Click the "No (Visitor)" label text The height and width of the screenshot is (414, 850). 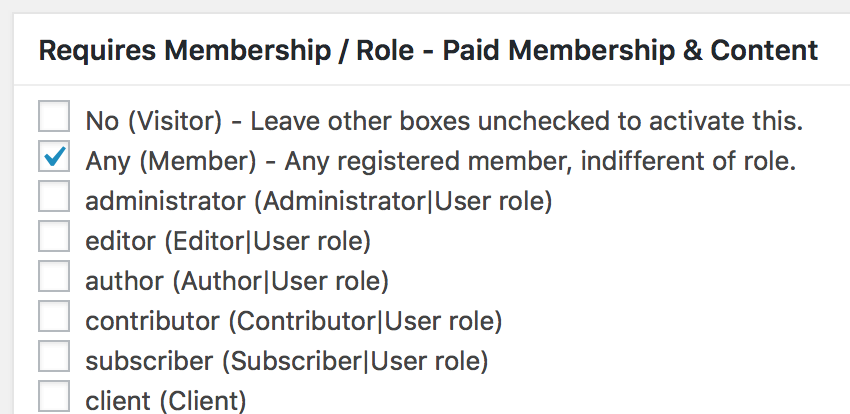pyautogui.click(x=153, y=122)
